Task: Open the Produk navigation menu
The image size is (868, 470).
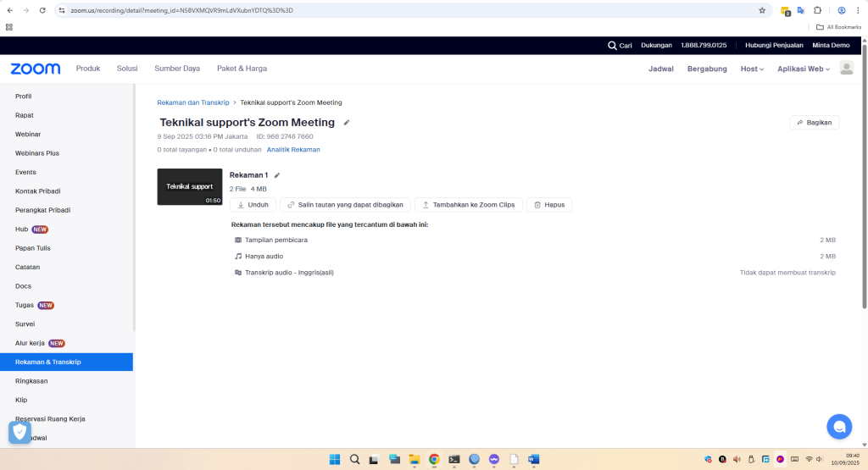Action: coord(88,69)
